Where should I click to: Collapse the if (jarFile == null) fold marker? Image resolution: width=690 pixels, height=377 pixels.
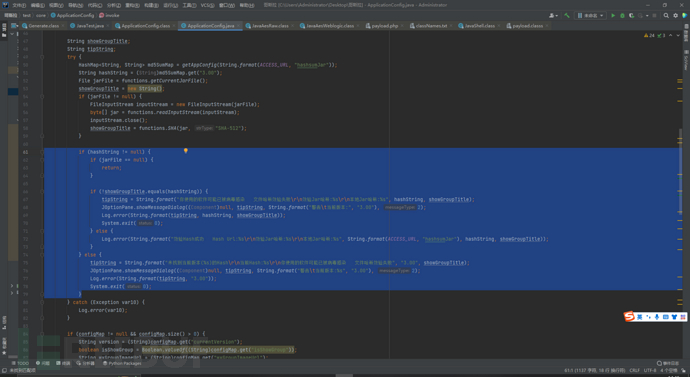click(x=42, y=160)
